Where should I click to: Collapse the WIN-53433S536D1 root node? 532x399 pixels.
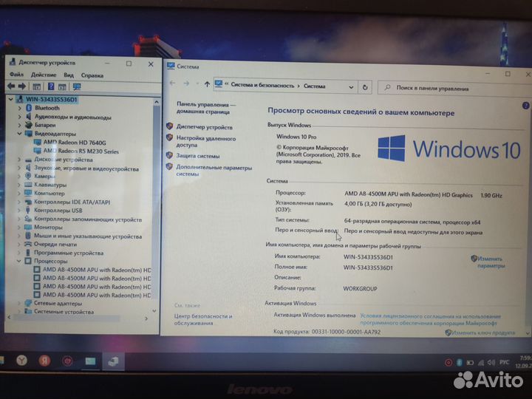coord(11,99)
